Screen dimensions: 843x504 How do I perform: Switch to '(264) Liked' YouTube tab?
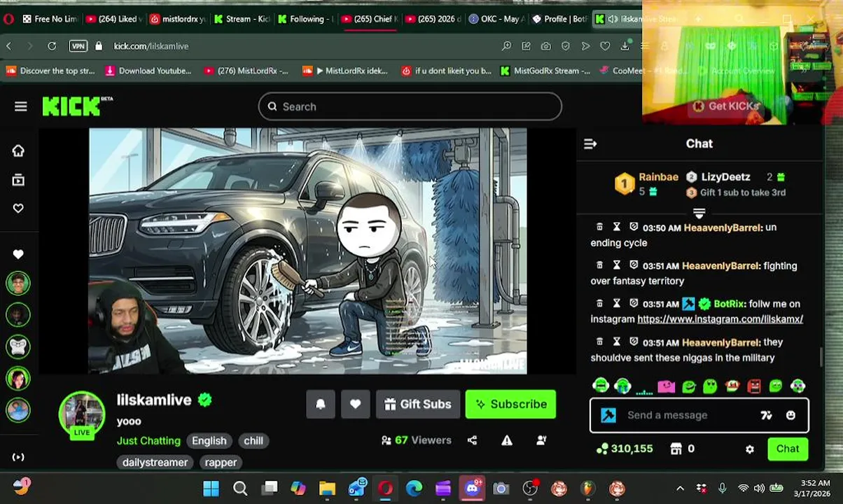pos(115,19)
